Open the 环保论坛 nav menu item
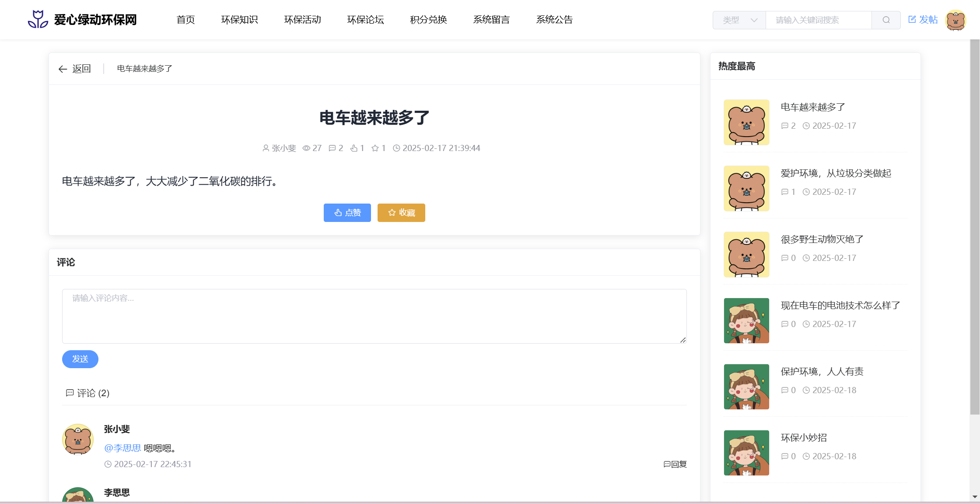Viewport: 980px width, 503px height. [x=365, y=20]
